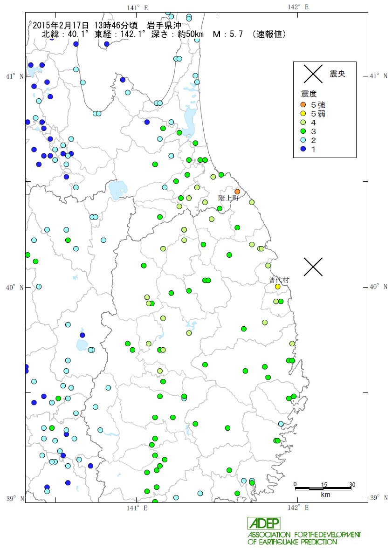Click the top 142° E longitude label
The height and width of the screenshot is (550, 392).
click(298, 7)
